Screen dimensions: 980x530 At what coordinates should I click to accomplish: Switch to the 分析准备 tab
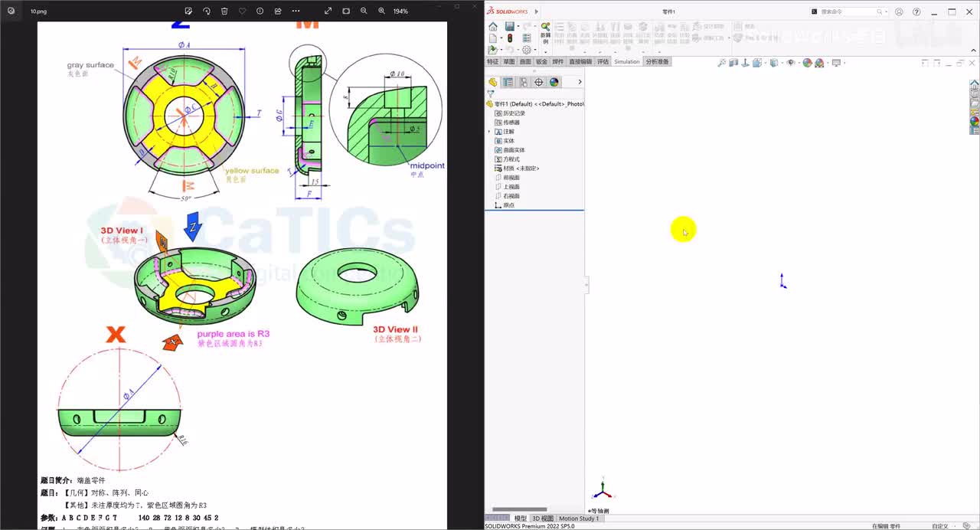pyautogui.click(x=657, y=62)
